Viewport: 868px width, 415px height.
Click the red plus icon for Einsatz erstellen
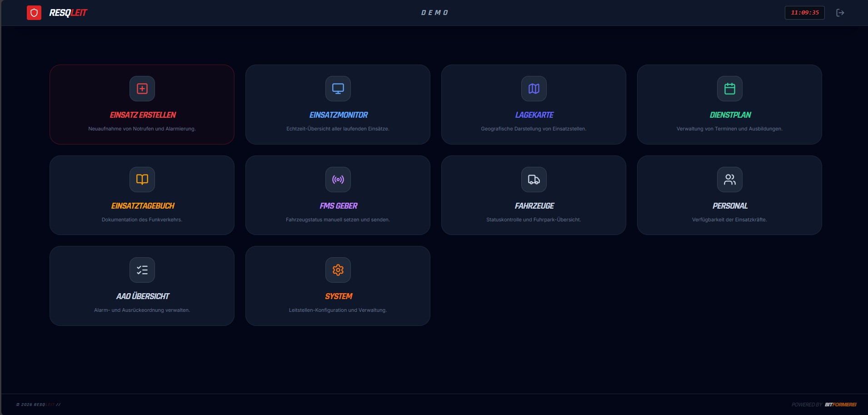[142, 89]
